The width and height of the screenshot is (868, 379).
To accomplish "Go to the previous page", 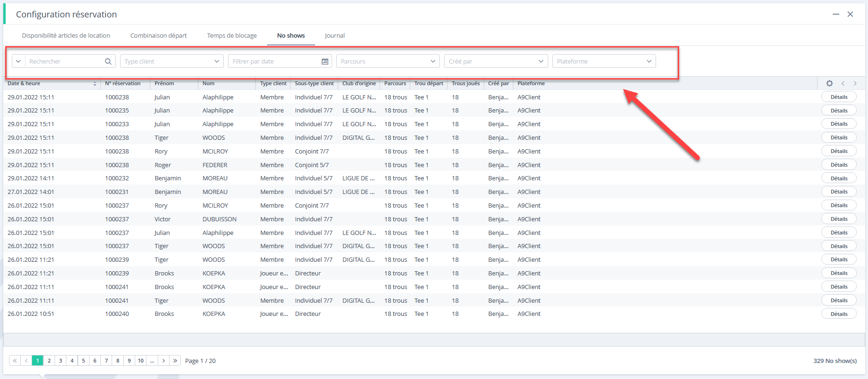I will pos(26,361).
